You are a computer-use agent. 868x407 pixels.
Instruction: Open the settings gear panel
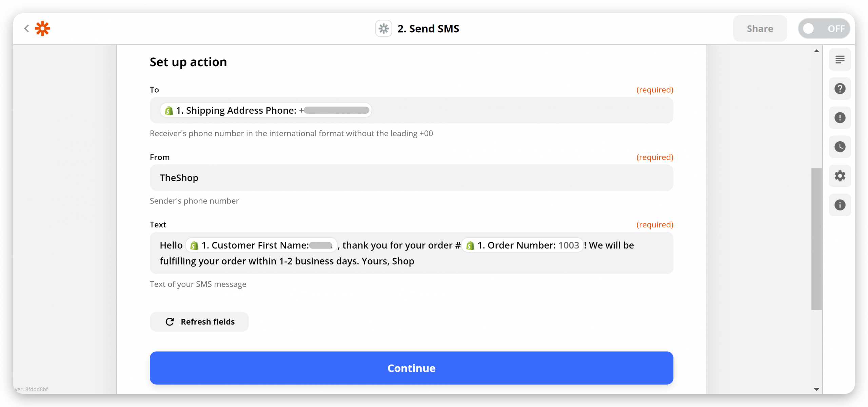(x=840, y=176)
